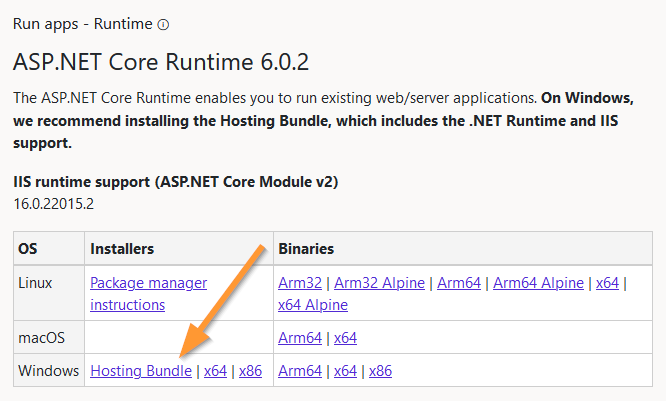666x401 pixels.
Task: Click the Windows row label
Action: (x=48, y=371)
